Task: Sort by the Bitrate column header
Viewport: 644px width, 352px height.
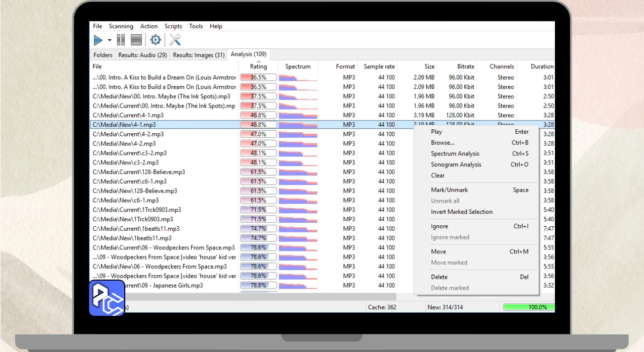Action: coord(465,66)
